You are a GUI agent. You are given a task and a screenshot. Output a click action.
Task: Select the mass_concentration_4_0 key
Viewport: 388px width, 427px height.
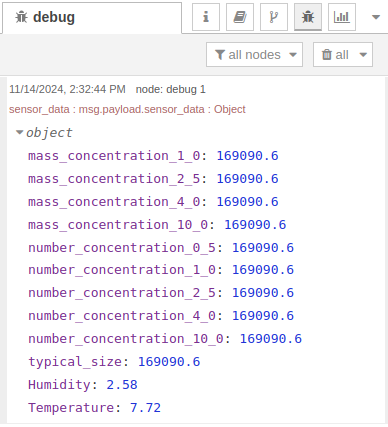coord(114,202)
